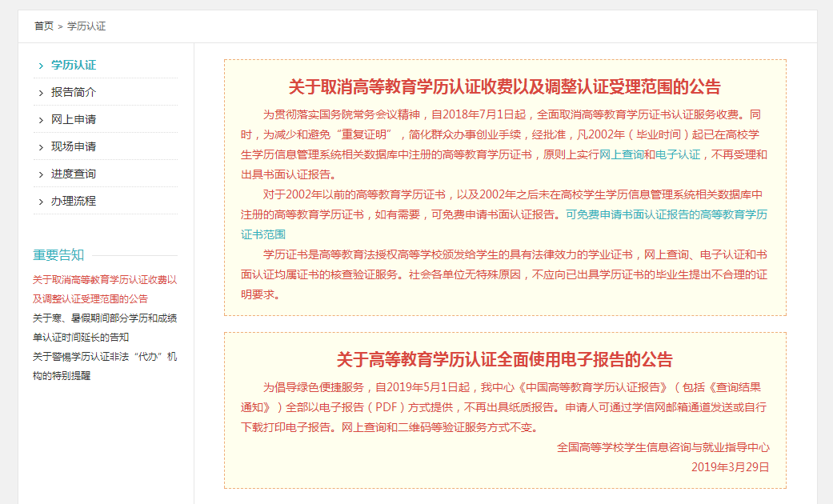Click the 全国高等学校学生信息咨询与就业指导中心 signature
Viewport: 833px width, 504px height.
coord(664,449)
